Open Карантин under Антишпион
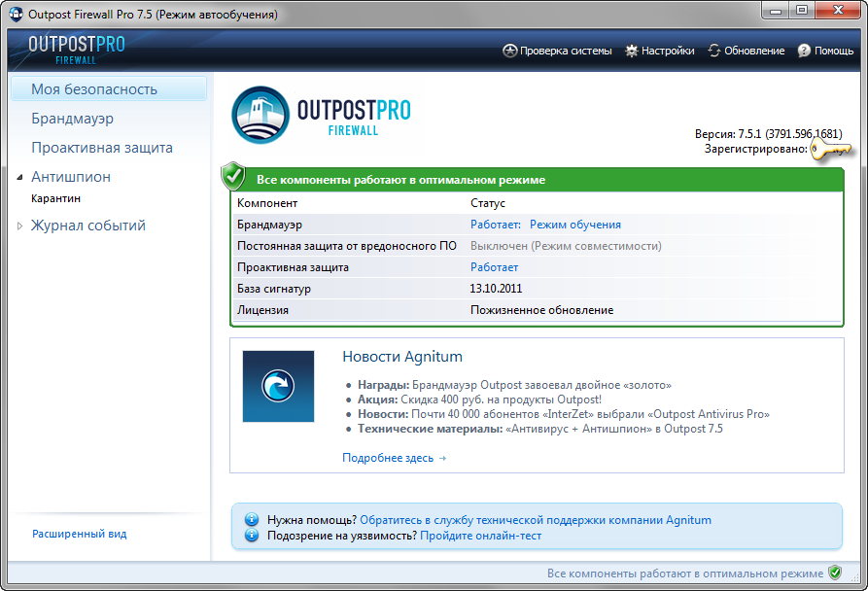The width and height of the screenshot is (868, 591). (55, 198)
